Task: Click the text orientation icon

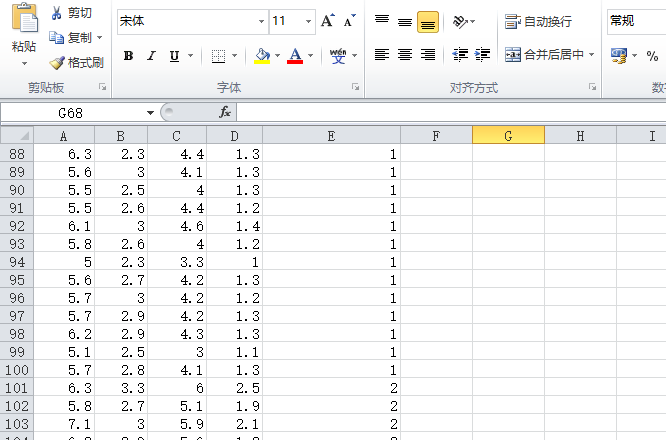Action: point(460,21)
